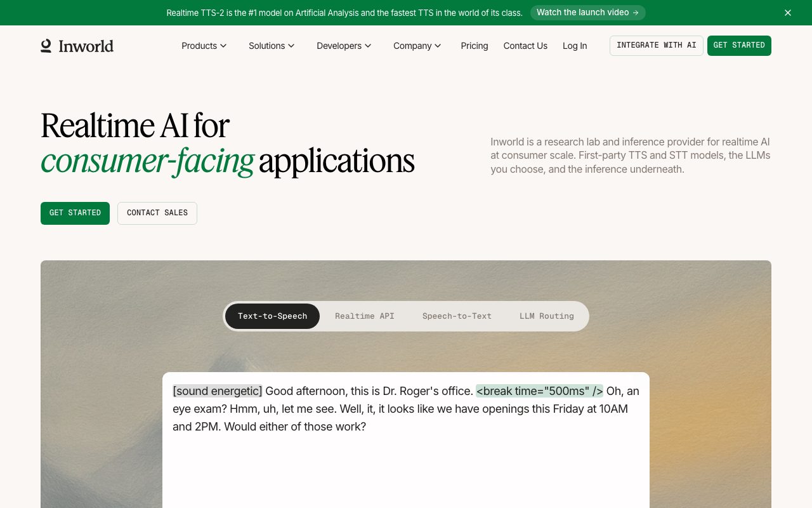
Task: Expand the Company menu
Action: (x=417, y=46)
